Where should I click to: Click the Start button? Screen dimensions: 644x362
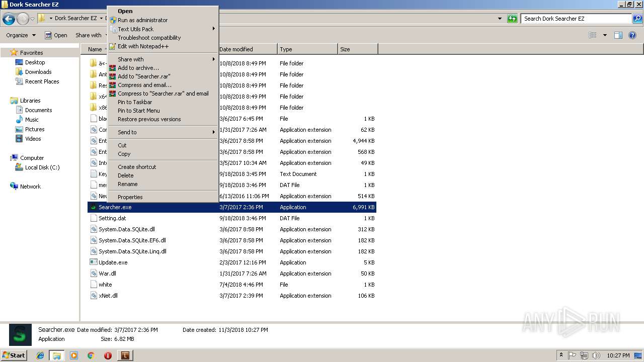point(14,355)
